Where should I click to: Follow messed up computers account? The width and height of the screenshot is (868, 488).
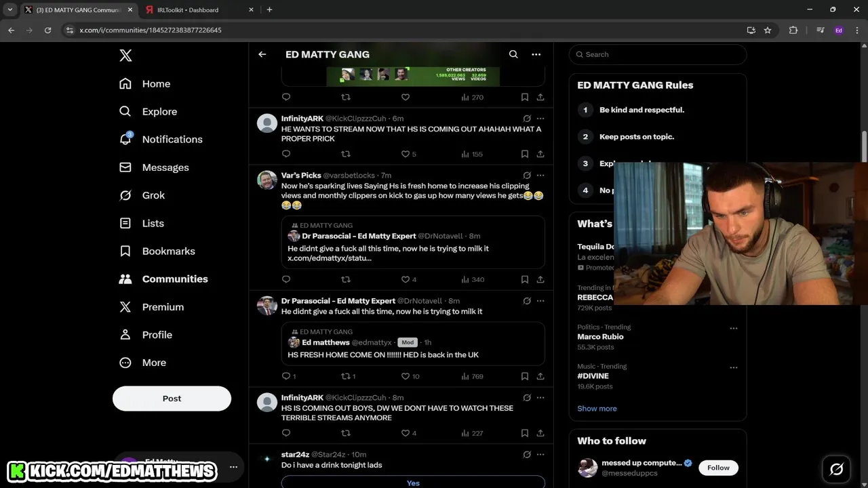pos(718,468)
